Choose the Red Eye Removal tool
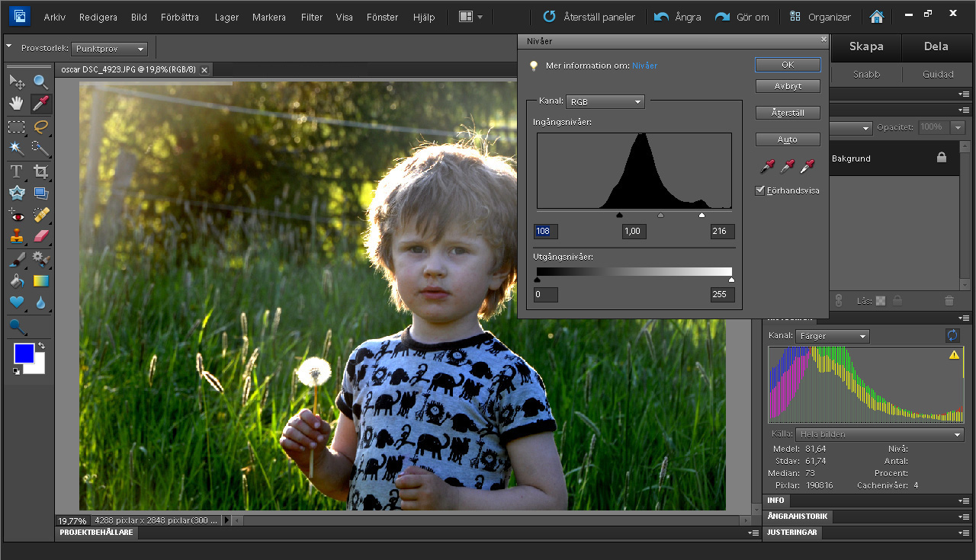The image size is (976, 560). pos(17,214)
